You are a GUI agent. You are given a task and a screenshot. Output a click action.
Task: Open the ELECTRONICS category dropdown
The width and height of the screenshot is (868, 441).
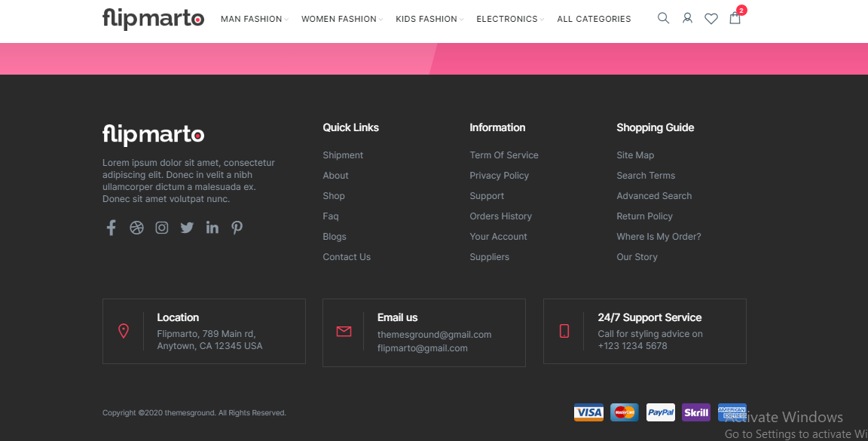[506, 19]
